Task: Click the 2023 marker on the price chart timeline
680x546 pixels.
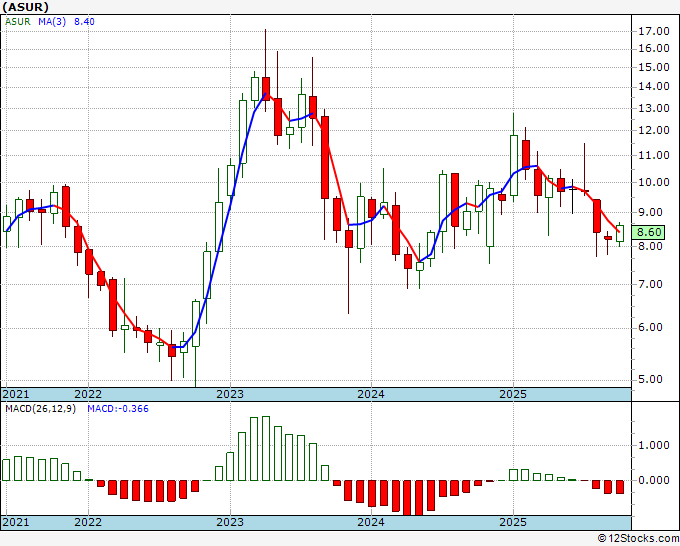Action: tap(230, 394)
